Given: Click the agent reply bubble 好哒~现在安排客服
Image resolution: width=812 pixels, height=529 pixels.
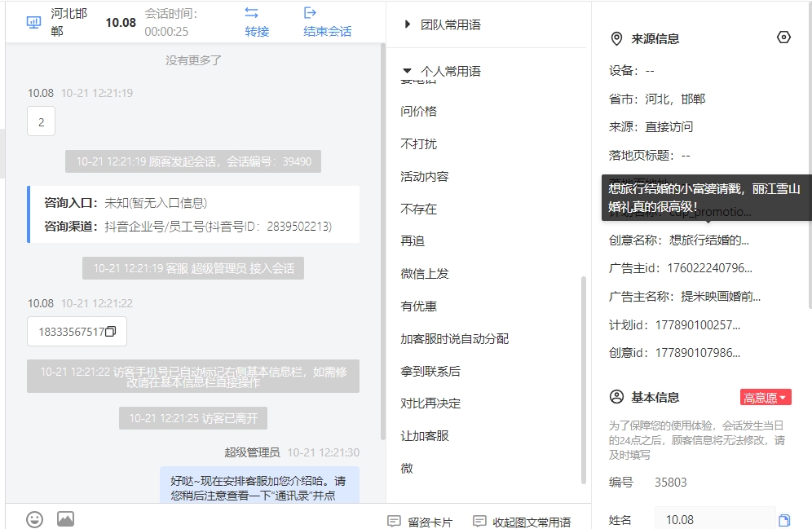Looking at the screenshot, I should click(x=259, y=487).
